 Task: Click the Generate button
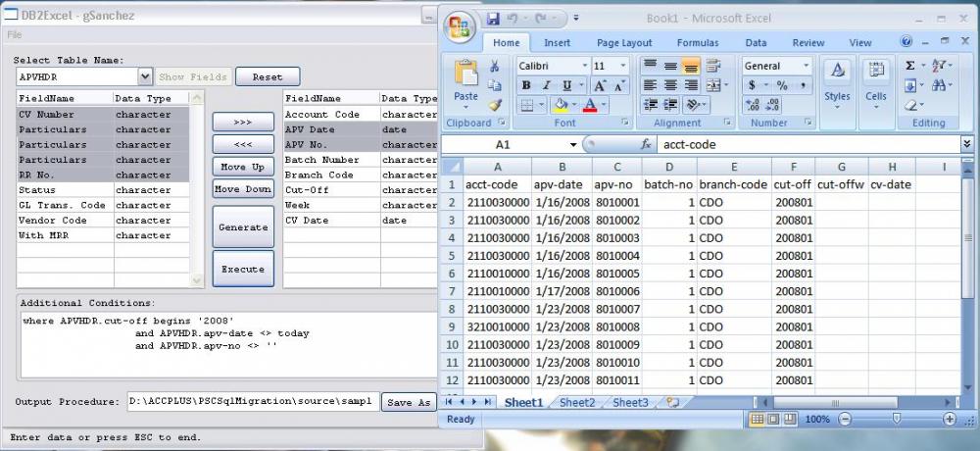(243, 227)
